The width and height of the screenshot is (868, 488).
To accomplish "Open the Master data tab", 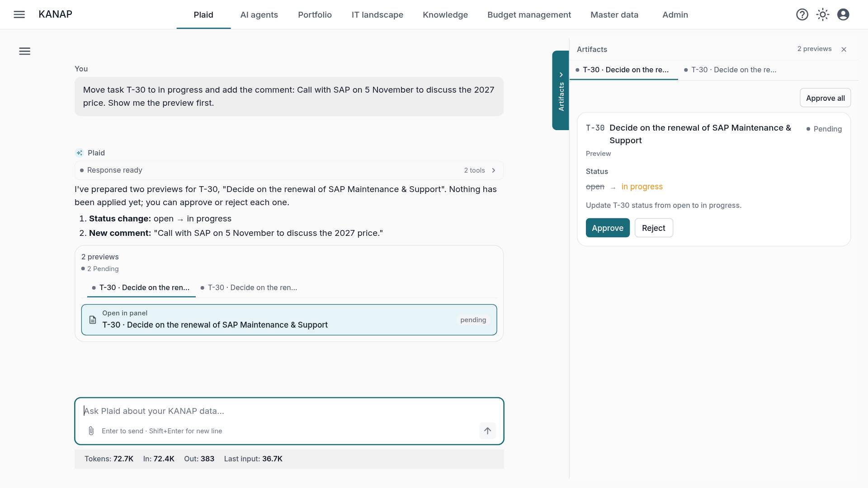I will [614, 14].
